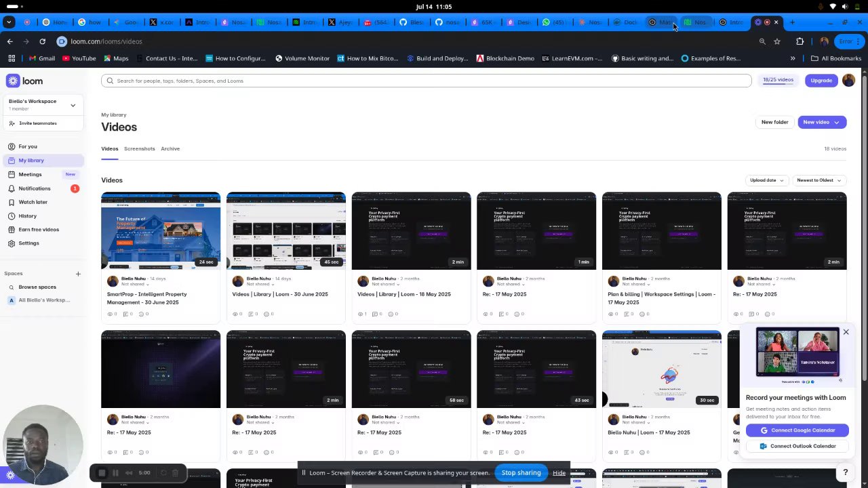Open a new browser tab
This screenshot has height=488, width=868.
[x=791, y=22]
